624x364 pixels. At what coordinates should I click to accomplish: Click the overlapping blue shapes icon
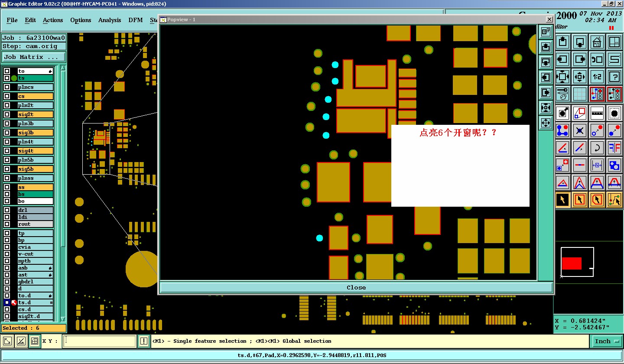(614, 165)
